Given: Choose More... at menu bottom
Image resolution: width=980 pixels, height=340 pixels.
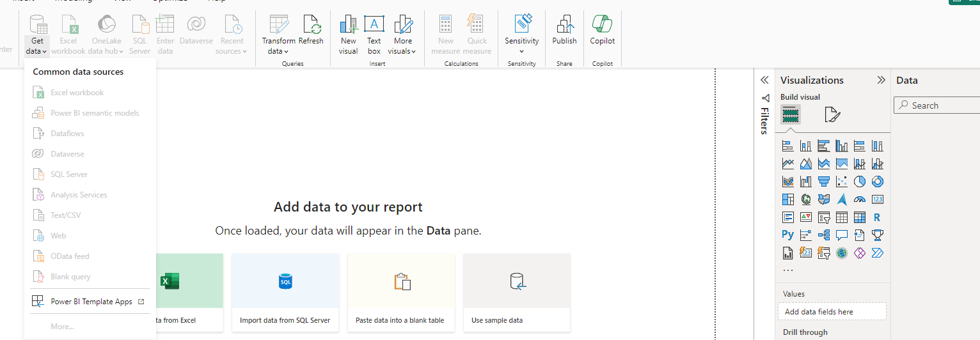Looking at the screenshot, I should click(x=90, y=327).
